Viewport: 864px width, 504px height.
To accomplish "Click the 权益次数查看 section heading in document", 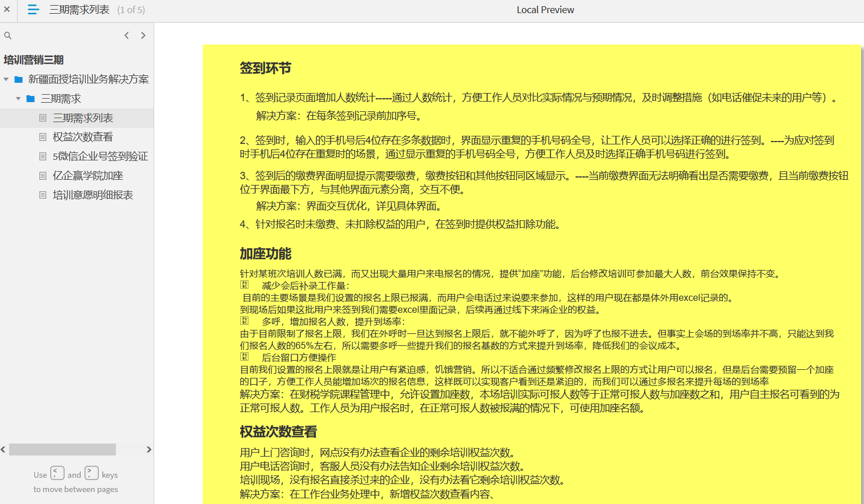I will [x=278, y=432].
